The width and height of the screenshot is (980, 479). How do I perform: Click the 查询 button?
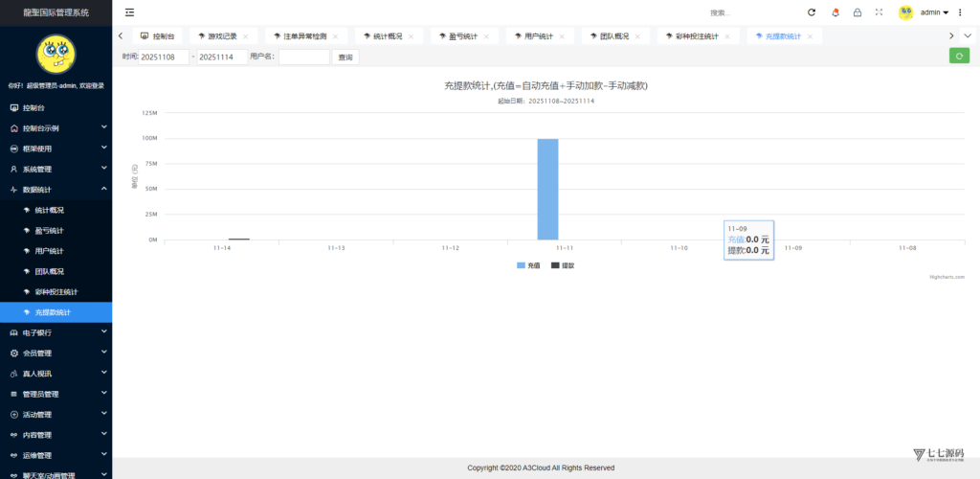click(x=345, y=57)
